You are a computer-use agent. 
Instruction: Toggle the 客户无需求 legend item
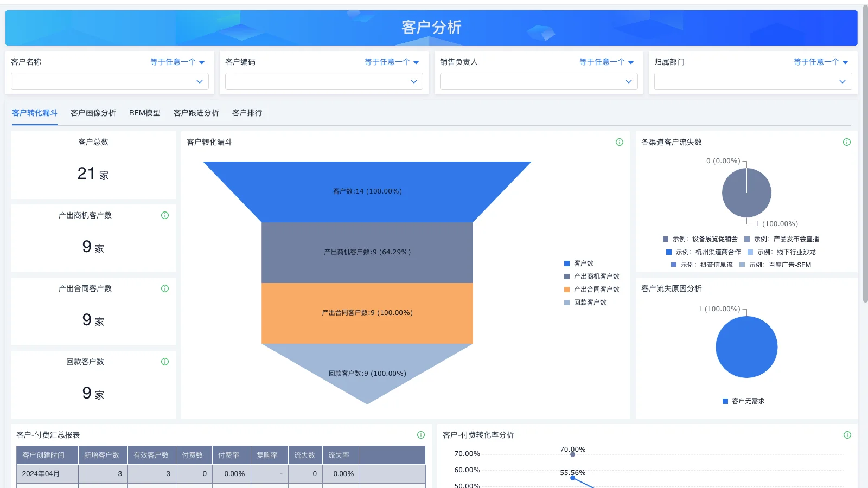pos(743,401)
